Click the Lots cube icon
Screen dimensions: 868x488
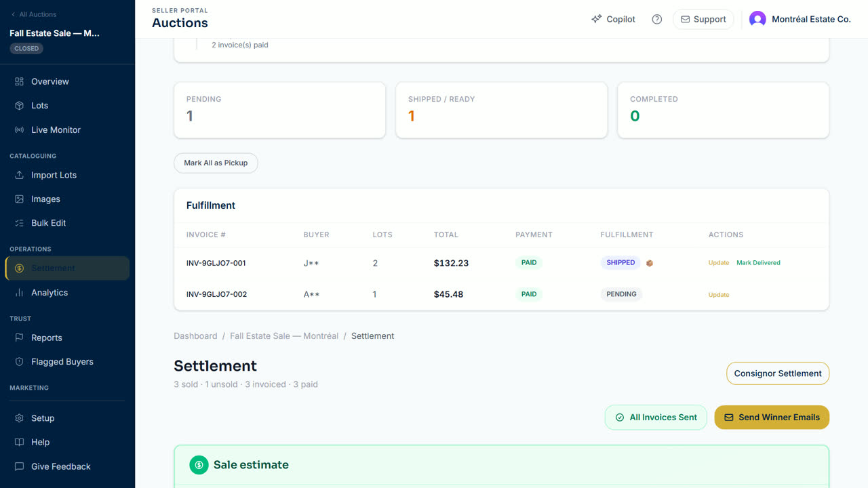tap(19, 106)
